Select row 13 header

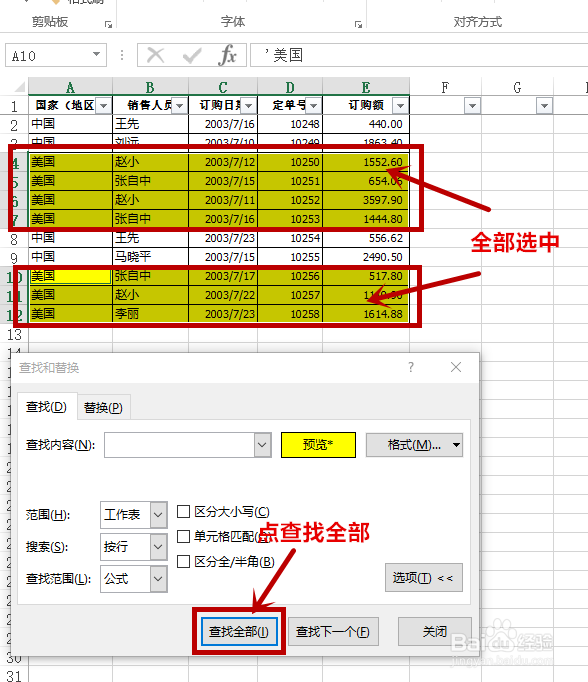click(x=14, y=334)
